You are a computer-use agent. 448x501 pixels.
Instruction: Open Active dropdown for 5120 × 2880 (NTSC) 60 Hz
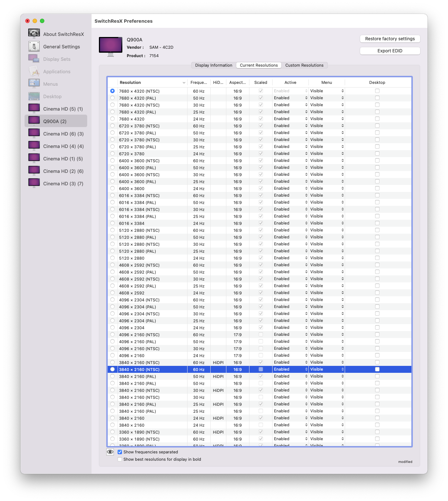290,230
